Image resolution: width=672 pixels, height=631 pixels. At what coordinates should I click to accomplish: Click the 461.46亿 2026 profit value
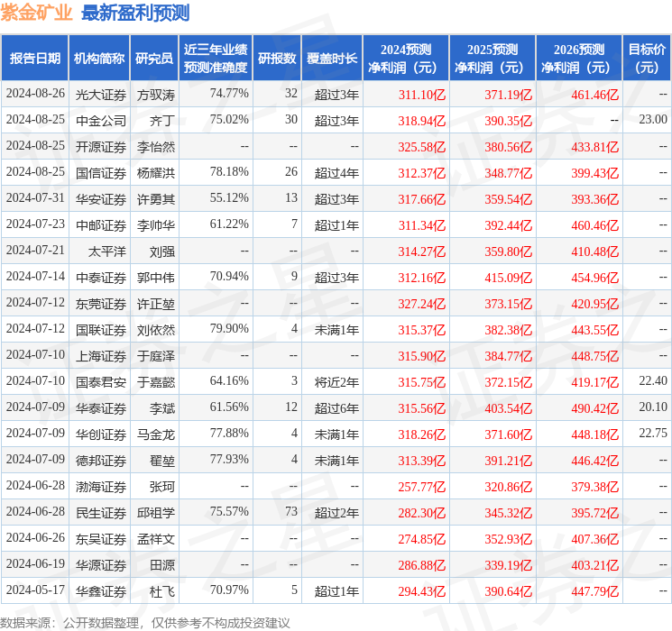click(x=594, y=95)
